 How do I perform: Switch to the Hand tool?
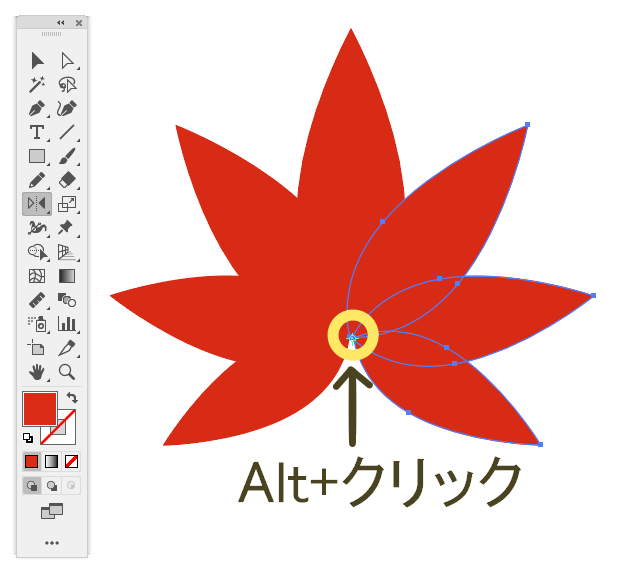click(37, 372)
